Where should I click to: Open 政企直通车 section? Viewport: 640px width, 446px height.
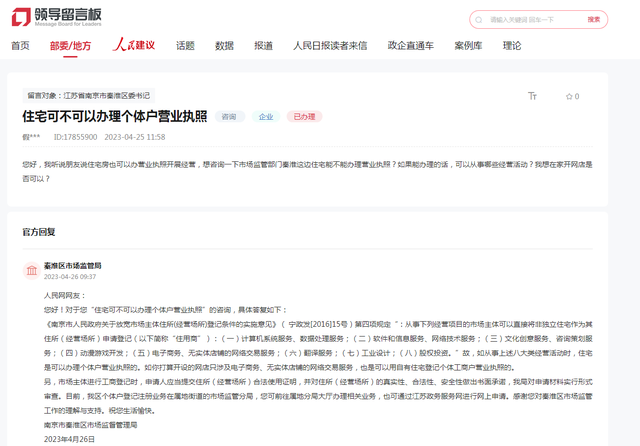411,46
